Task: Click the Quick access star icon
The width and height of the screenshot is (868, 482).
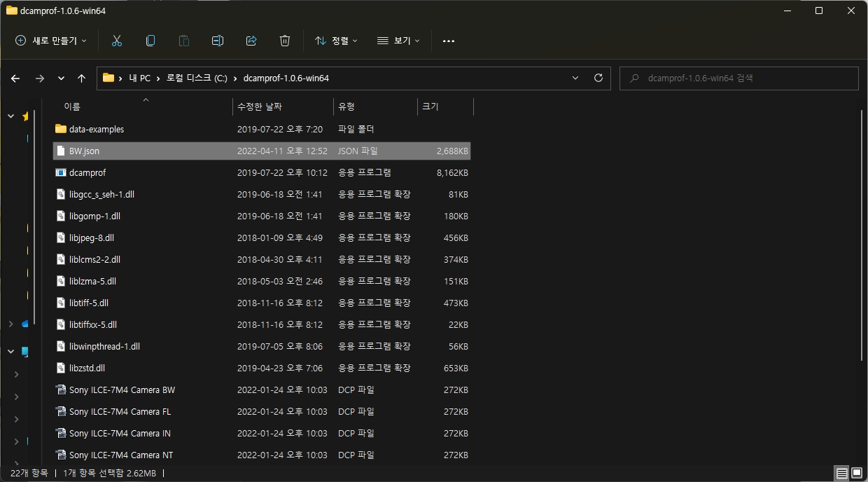Action: pyautogui.click(x=26, y=116)
